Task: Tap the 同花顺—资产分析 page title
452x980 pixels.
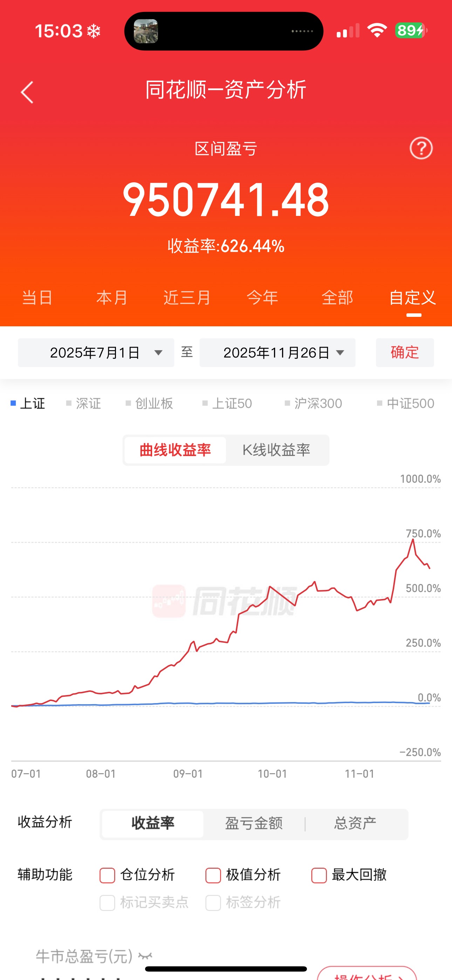Action: [226, 90]
